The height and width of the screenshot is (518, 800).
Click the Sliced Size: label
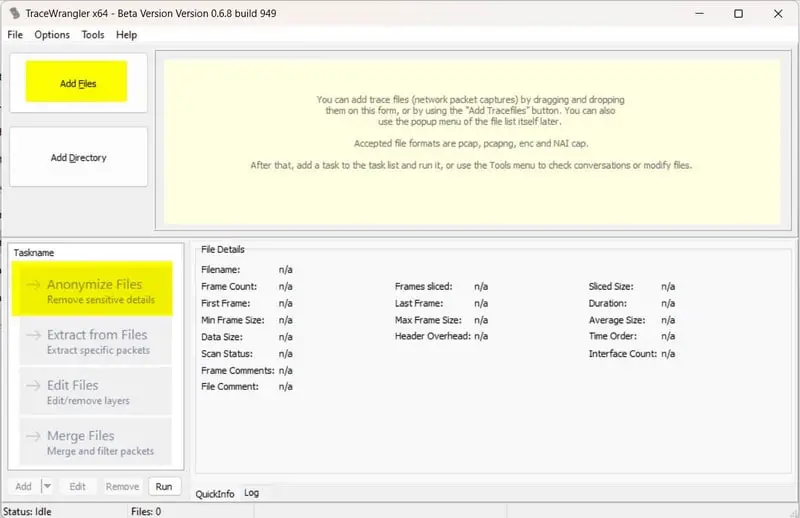(x=611, y=286)
